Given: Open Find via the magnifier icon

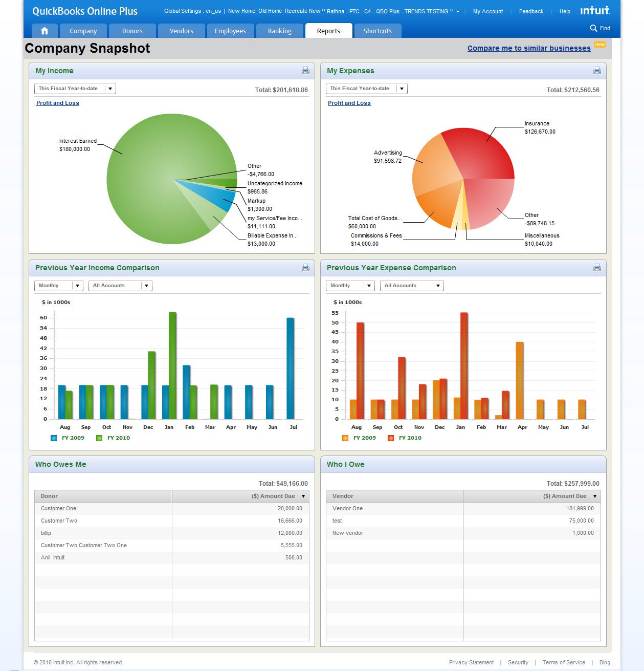Looking at the screenshot, I should point(593,28).
